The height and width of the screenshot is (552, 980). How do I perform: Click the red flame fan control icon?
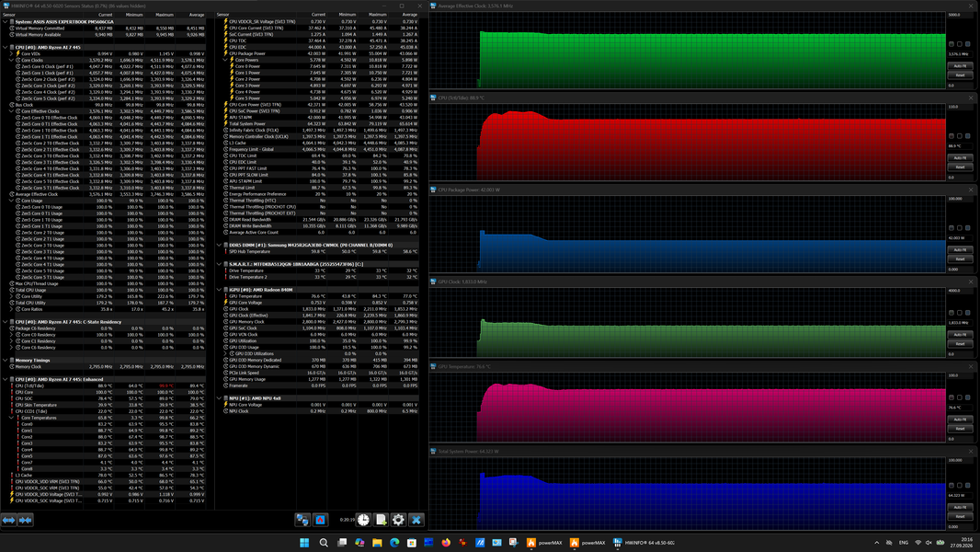[320, 520]
